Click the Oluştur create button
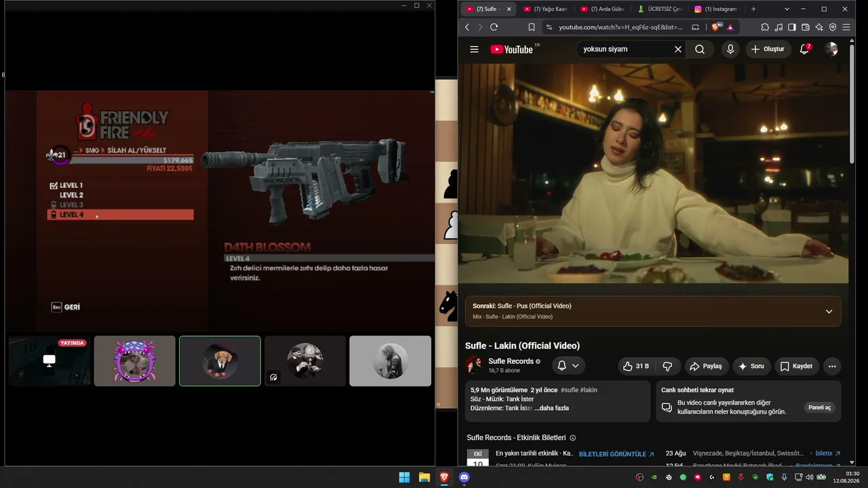The width and height of the screenshot is (868, 488). point(768,49)
